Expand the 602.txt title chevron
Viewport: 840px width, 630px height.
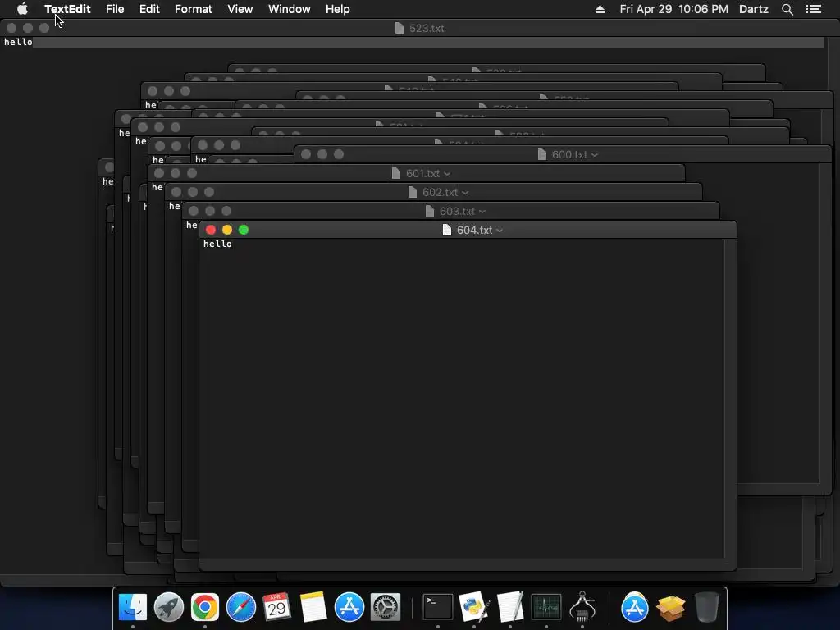tap(465, 193)
